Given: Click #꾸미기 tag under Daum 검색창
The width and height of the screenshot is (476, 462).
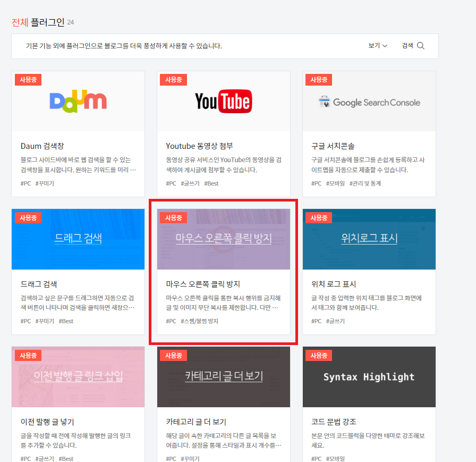Looking at the screenshot, I should [45, 183].
